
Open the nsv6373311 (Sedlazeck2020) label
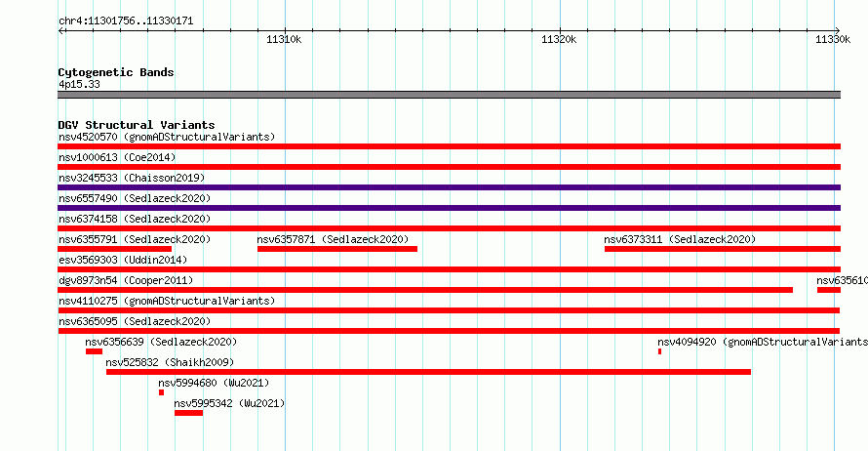click(x=680, y=239)
